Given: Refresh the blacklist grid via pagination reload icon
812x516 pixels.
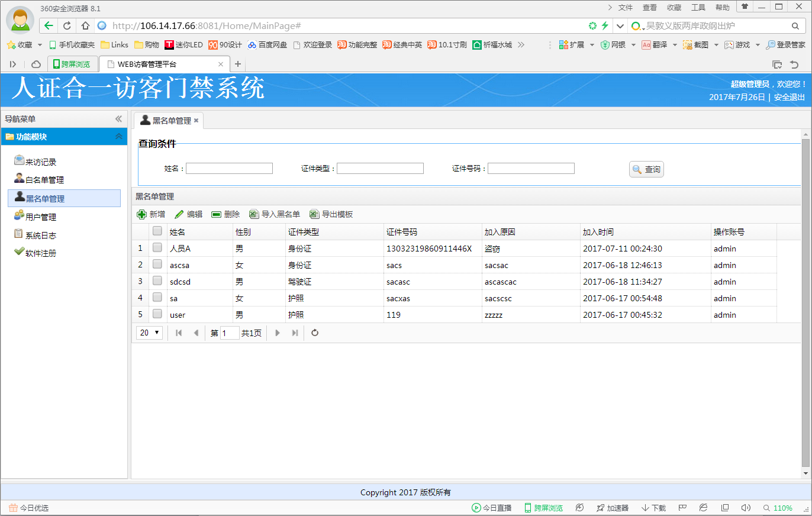Looking at the screenshot, I should coord(315,333).
